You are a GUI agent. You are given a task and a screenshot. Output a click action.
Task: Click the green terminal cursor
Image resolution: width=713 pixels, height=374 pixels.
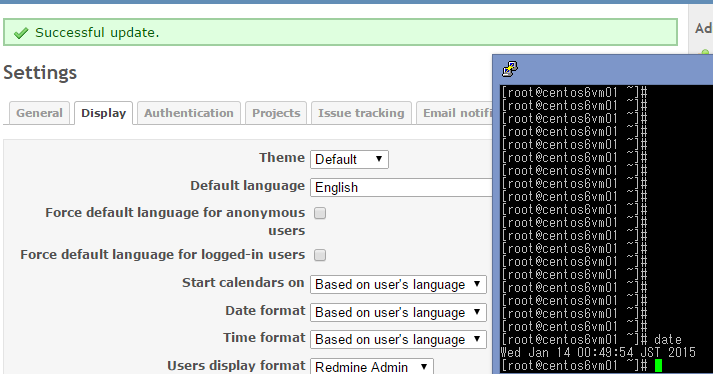658,365
